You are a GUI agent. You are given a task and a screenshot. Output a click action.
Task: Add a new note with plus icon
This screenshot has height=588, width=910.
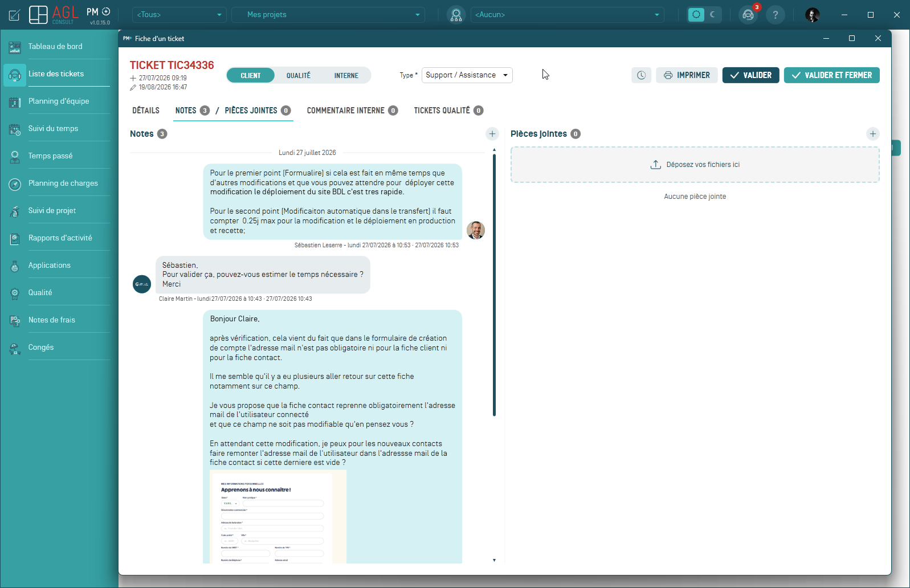[x=492, y=134]
